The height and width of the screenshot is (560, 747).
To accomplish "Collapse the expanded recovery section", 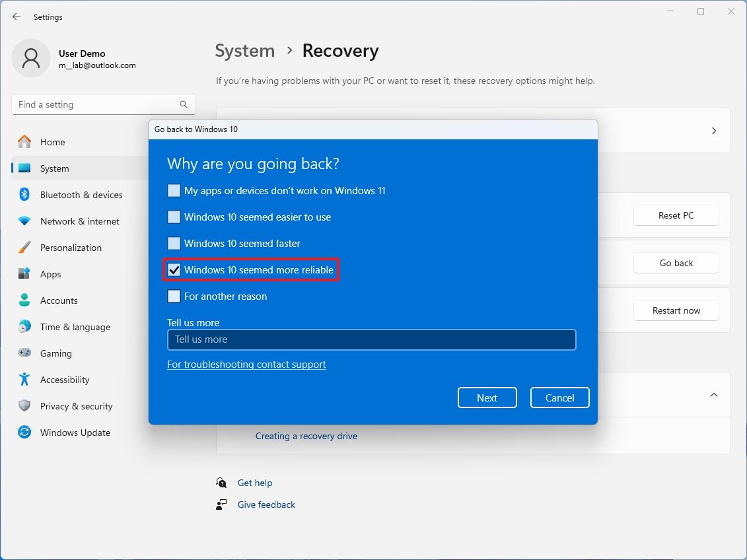I will click(713, 394).
